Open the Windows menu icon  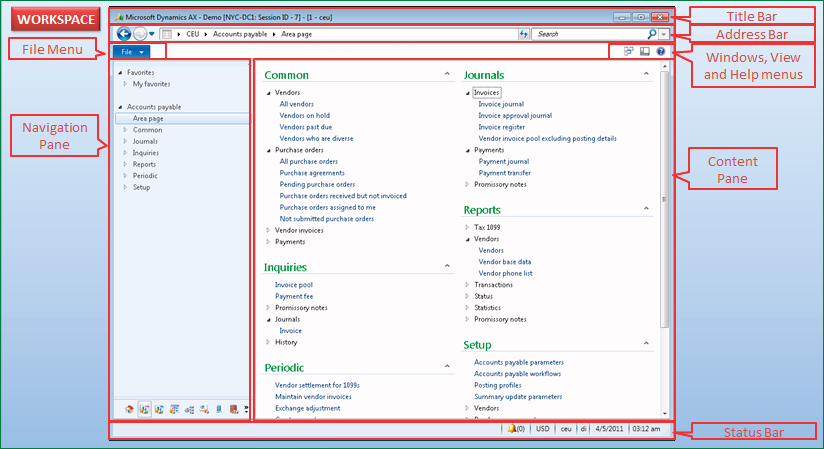[629, 51]
